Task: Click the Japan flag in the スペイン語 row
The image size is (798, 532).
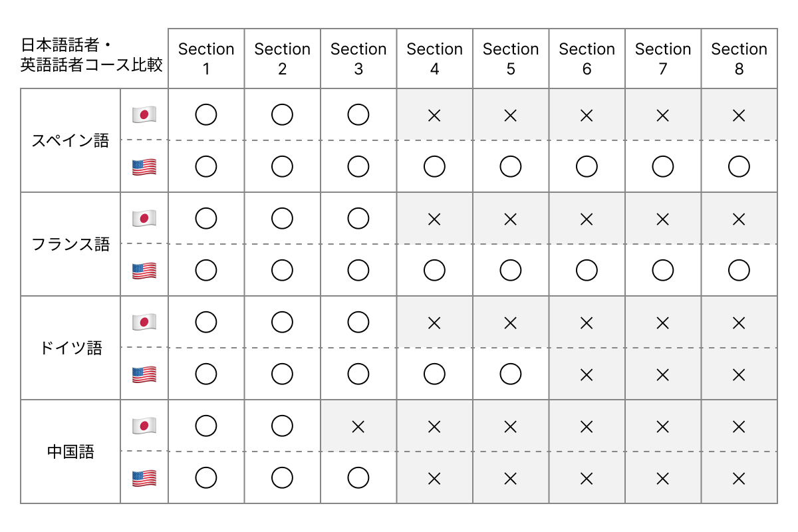Action: [x=144, y=115]
